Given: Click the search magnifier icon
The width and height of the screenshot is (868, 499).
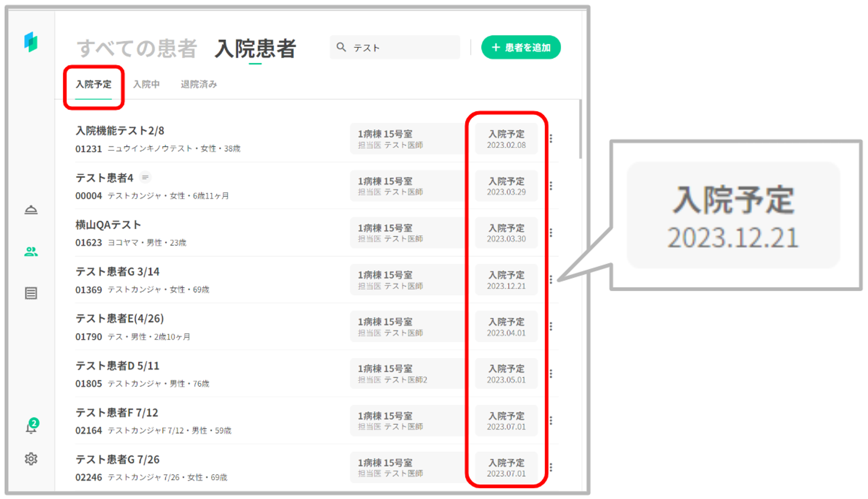Looking at the screenshot, I should click(341, 47).
